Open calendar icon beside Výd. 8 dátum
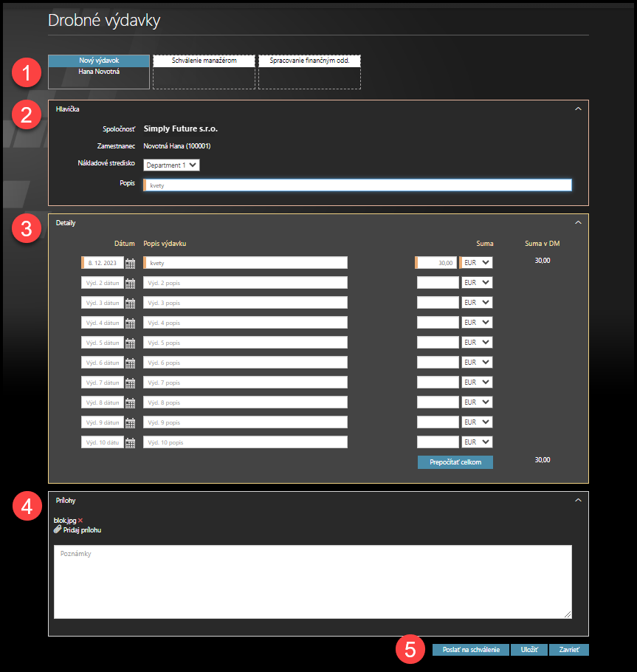Image resolution: width=637 pixels, height=672 pixels. pyautogui.click(x=131, y=402)
